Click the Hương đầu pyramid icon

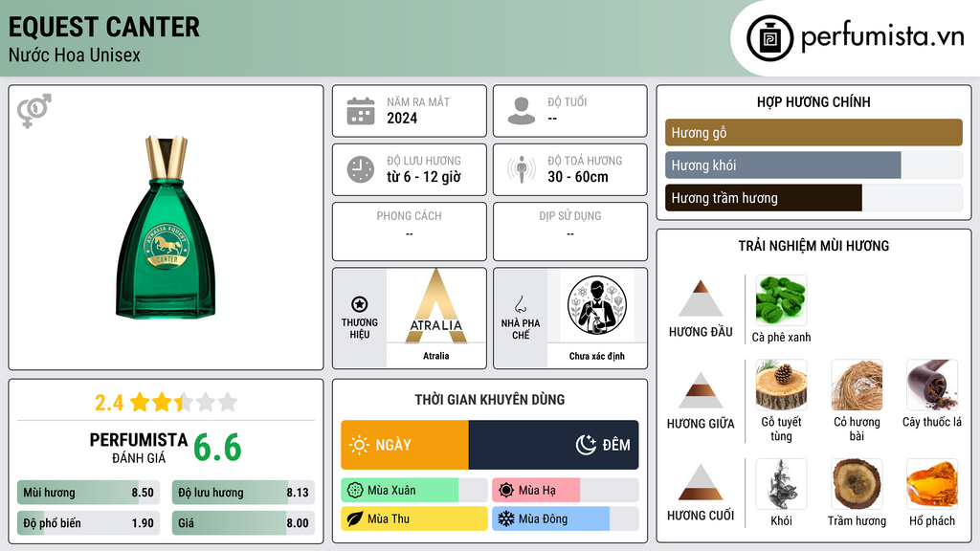coord(701,298)
